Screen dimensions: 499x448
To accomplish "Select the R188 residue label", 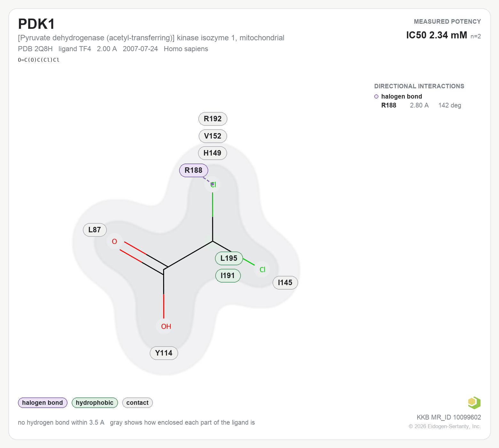I will coord(194,170).
